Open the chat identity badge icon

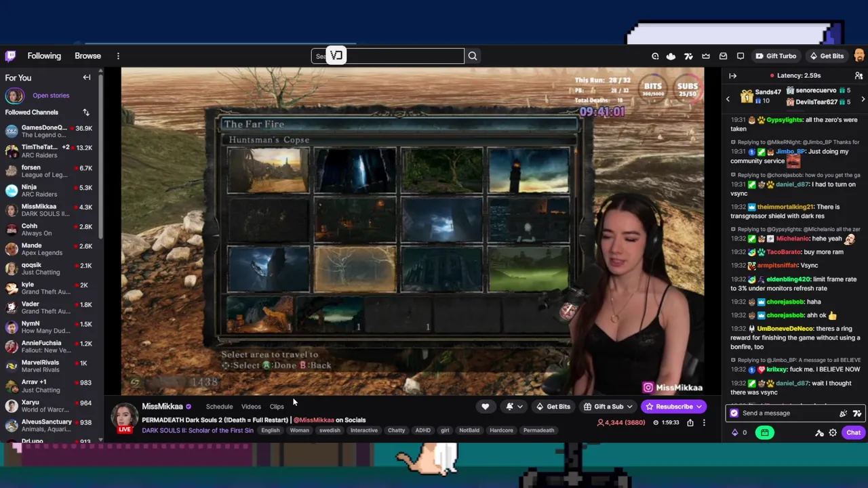coord(734,413)
